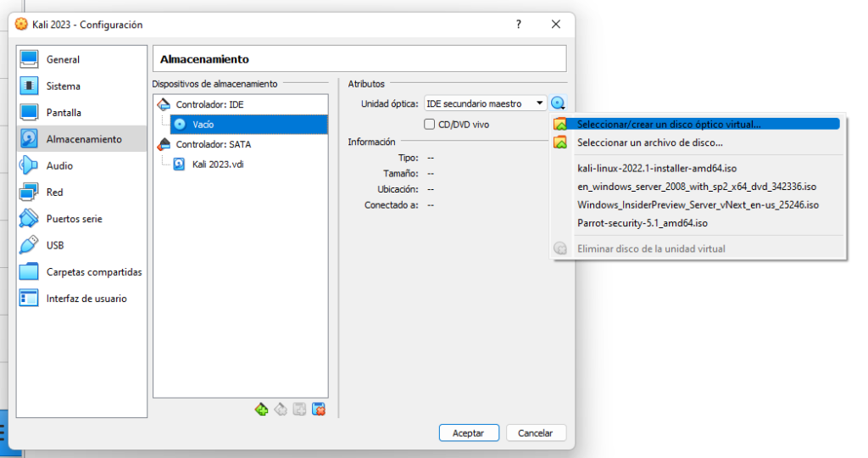
Task: Open the Interfaz de usuario icon
Action: pos(29,299)
